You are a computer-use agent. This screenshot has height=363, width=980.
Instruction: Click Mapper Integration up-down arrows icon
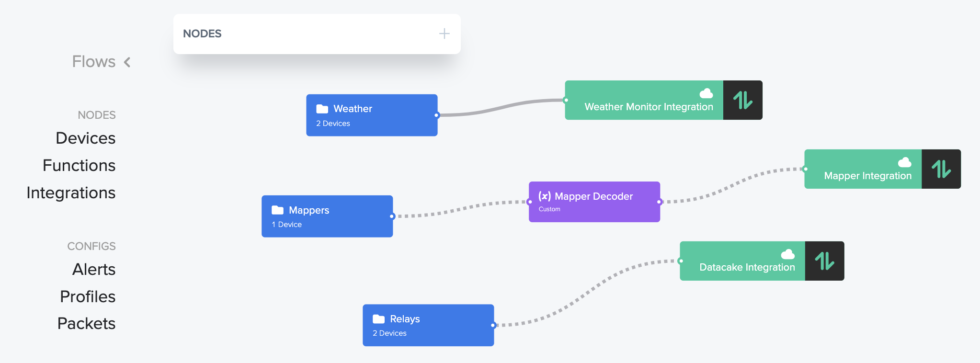(x=941, y=169)
